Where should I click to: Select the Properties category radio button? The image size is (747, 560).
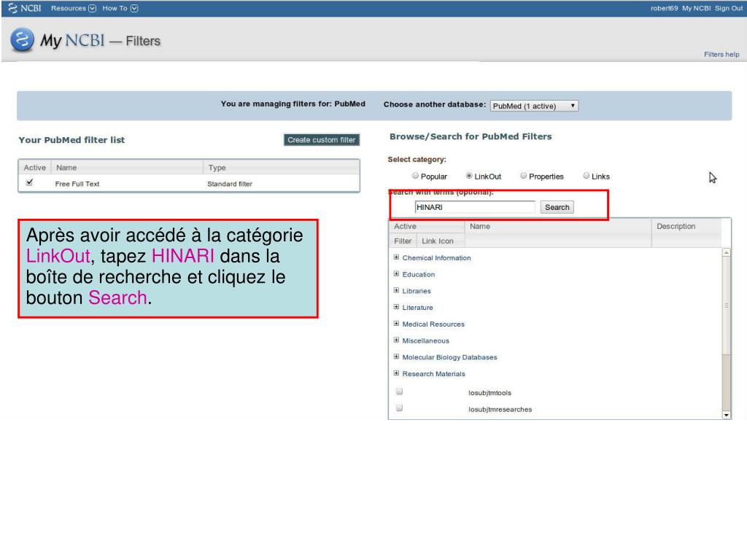coord(524,176)
